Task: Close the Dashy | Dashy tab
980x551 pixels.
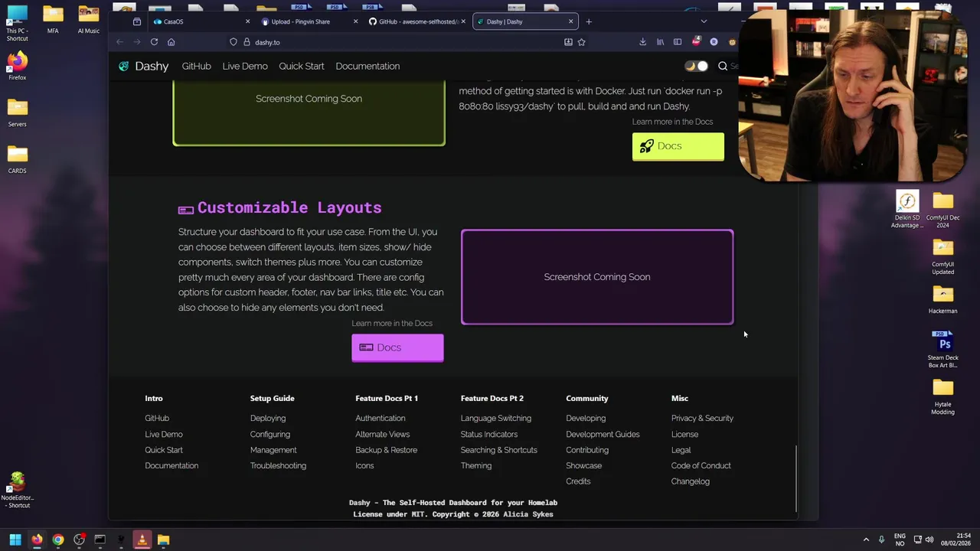Action: 570,21
